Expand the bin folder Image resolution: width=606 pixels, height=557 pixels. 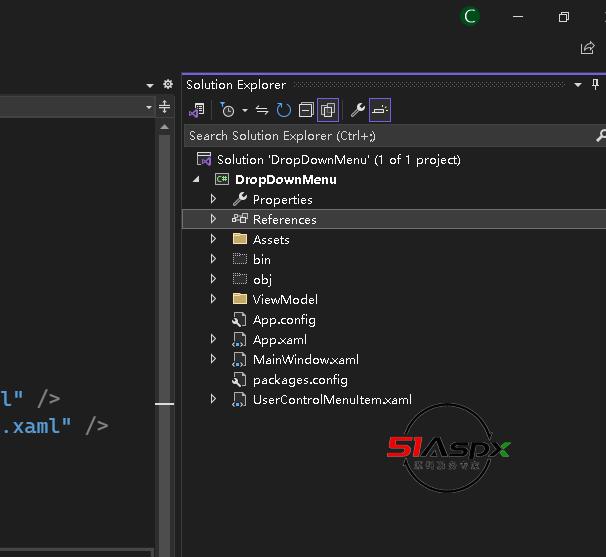[x=213, y=259]
